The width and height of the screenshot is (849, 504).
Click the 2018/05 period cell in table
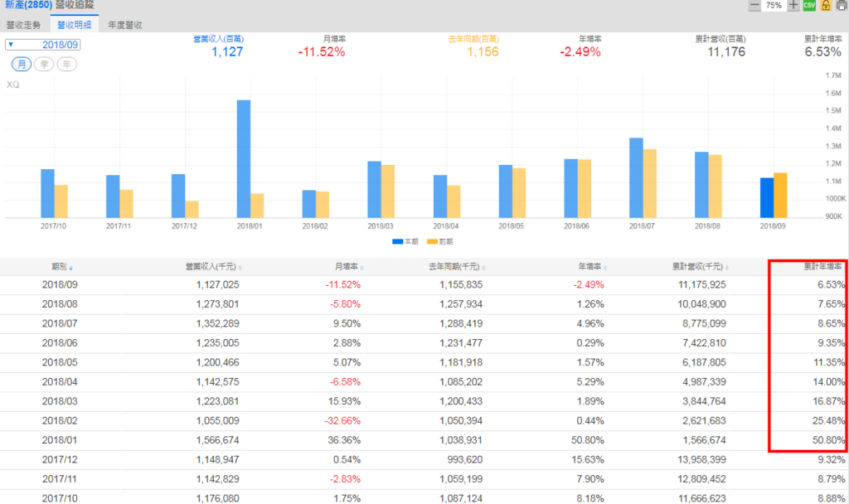[60, 363]
